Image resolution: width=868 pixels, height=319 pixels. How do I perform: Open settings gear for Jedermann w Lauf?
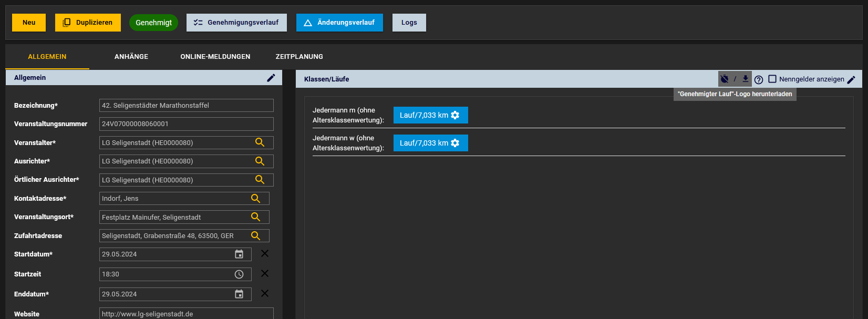[x=455, y=143]
